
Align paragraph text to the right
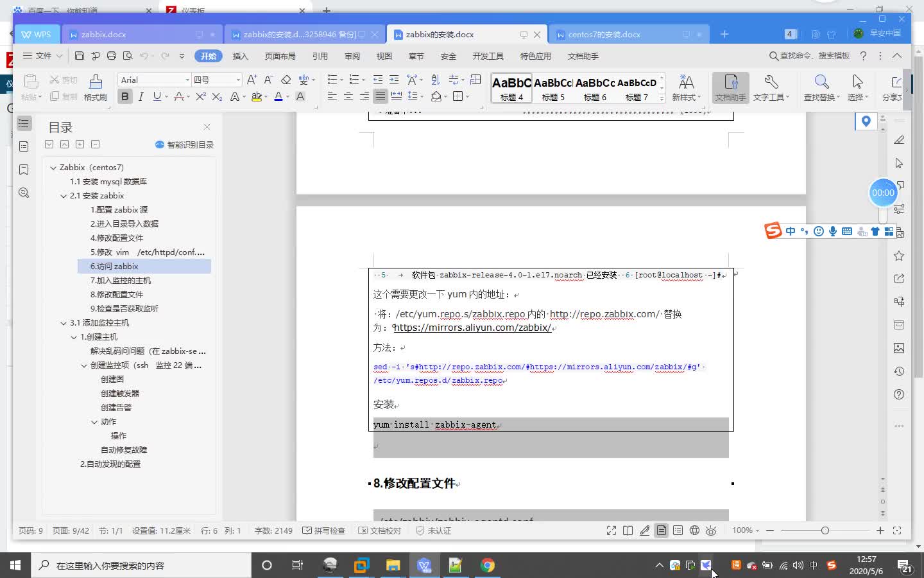pyautogui.click(x=364, y=96)
